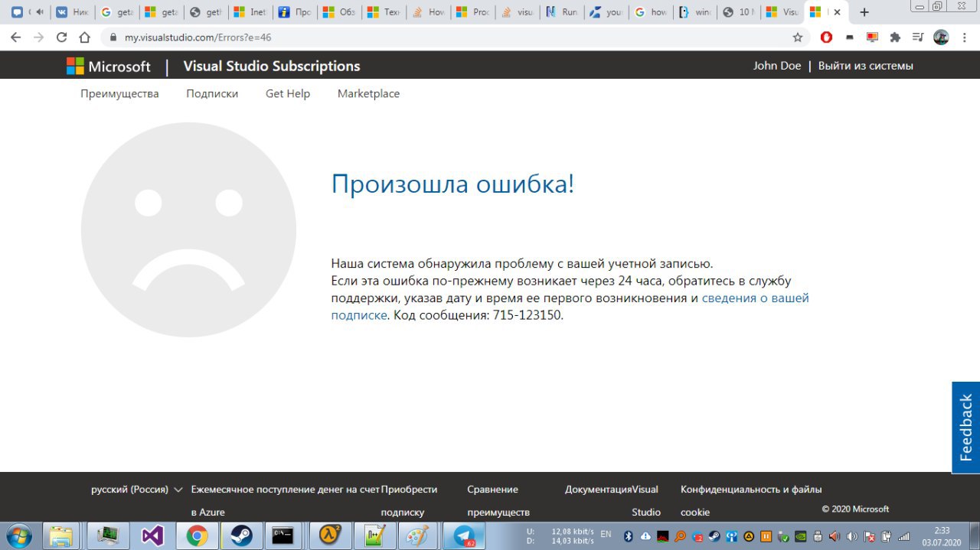This screenshot has height=550, width=980.
Task: Open the network signal tray icon
Action: coord(904,536)
